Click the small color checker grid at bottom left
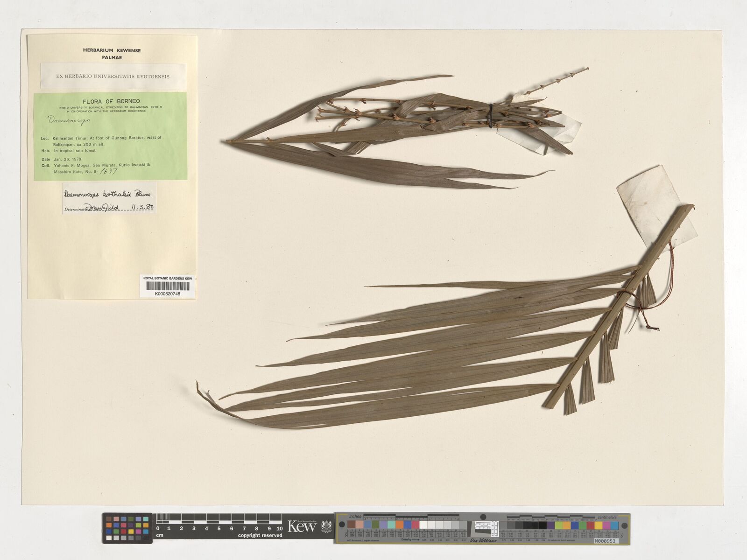This screenshot has width=747, height=560. [127, 527]
